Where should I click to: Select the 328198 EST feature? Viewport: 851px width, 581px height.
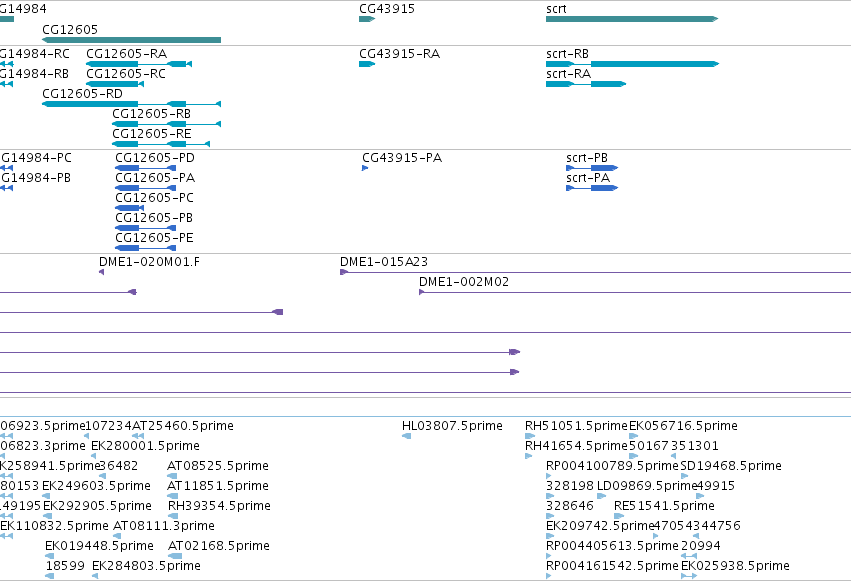pos(550,496)
